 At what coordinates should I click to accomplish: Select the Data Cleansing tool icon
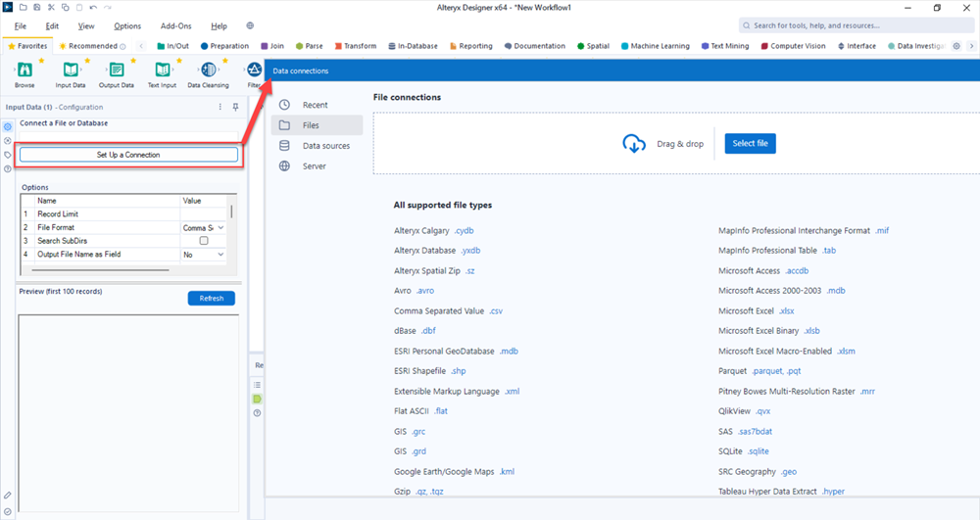[208, 70]
